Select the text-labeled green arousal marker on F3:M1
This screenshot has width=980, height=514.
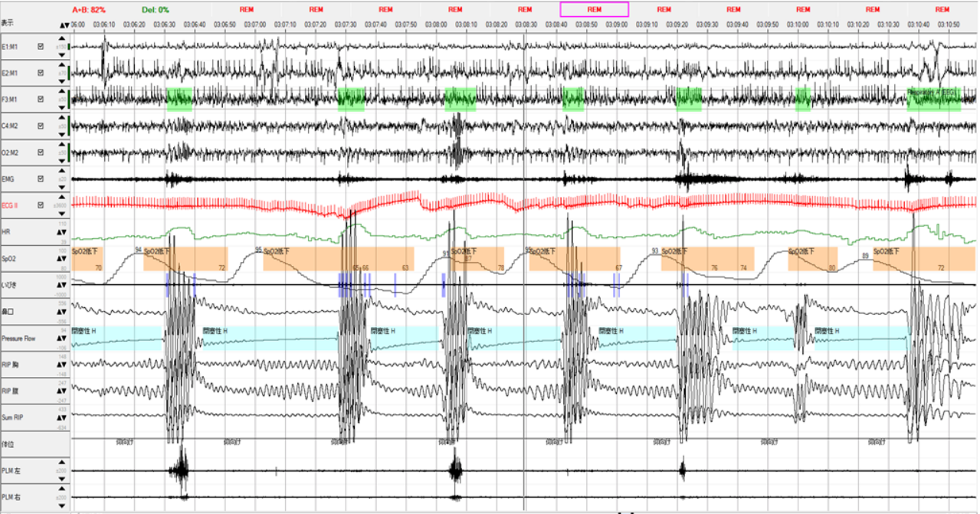click(933, 100)
